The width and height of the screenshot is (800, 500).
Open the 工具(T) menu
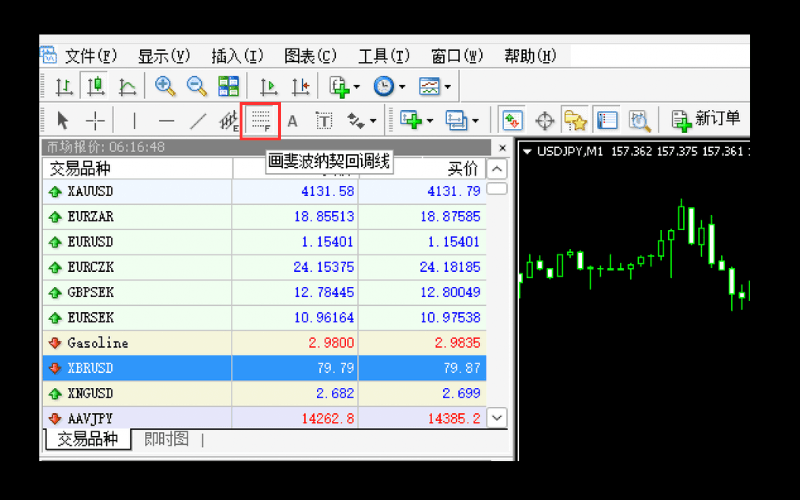point(384,56)
